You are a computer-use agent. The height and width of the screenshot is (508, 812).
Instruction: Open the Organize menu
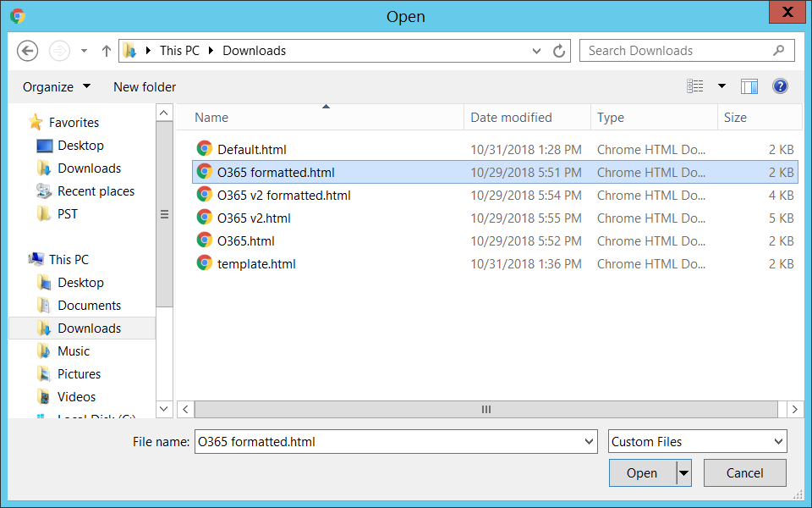(x=57, y=86)
